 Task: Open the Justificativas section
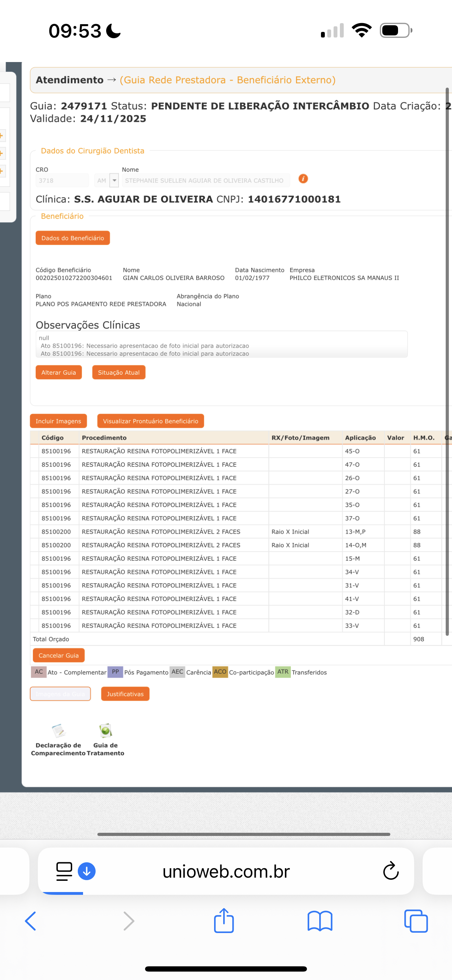(x=125, y=694)
